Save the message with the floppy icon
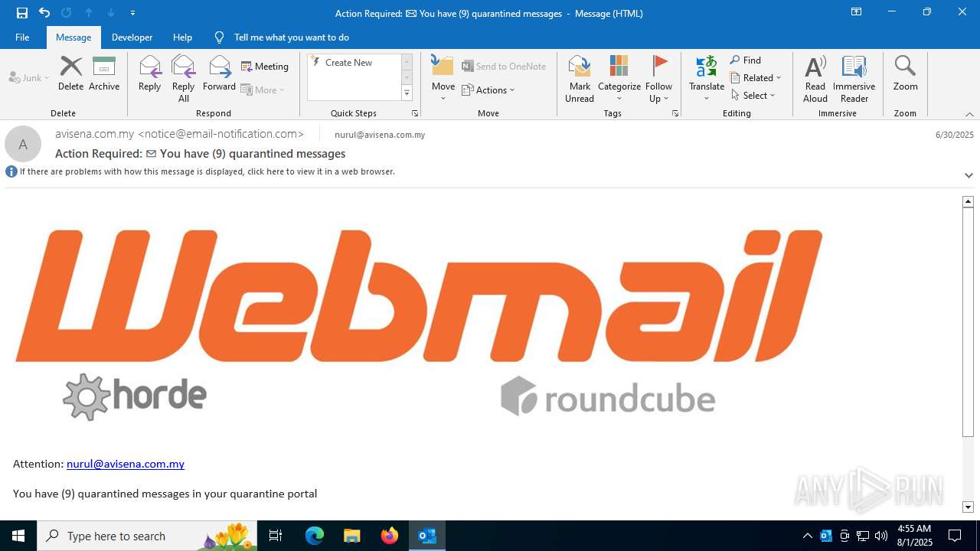This screenshot has width=980, height=551. tap(21, 13)
